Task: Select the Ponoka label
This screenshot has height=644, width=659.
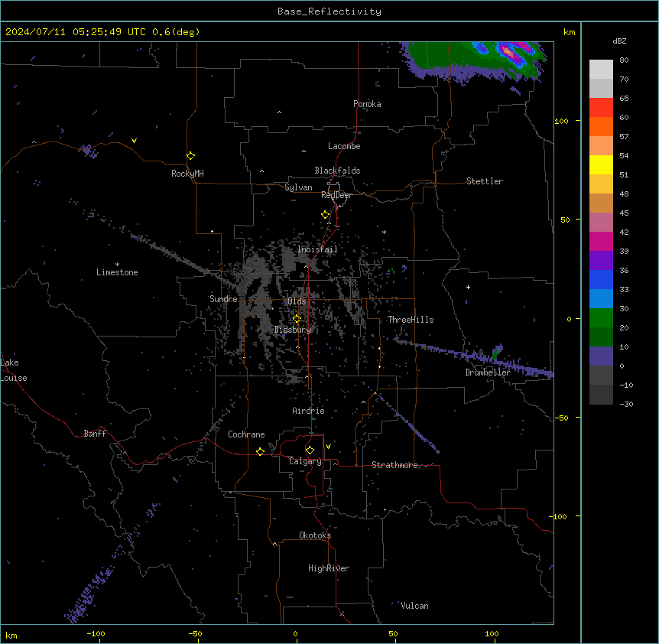Action: [367, 104]
